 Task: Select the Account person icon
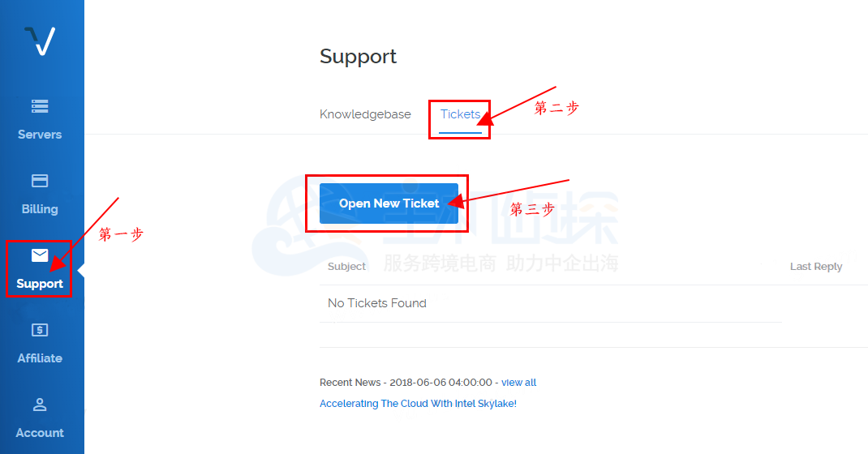40,405
